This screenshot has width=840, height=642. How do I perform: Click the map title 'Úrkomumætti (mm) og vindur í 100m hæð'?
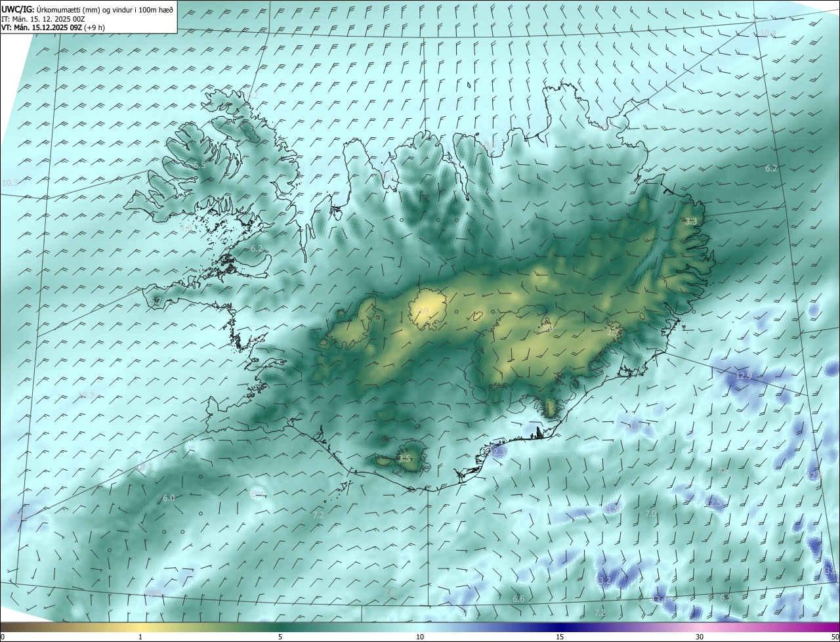click(105, 9)
